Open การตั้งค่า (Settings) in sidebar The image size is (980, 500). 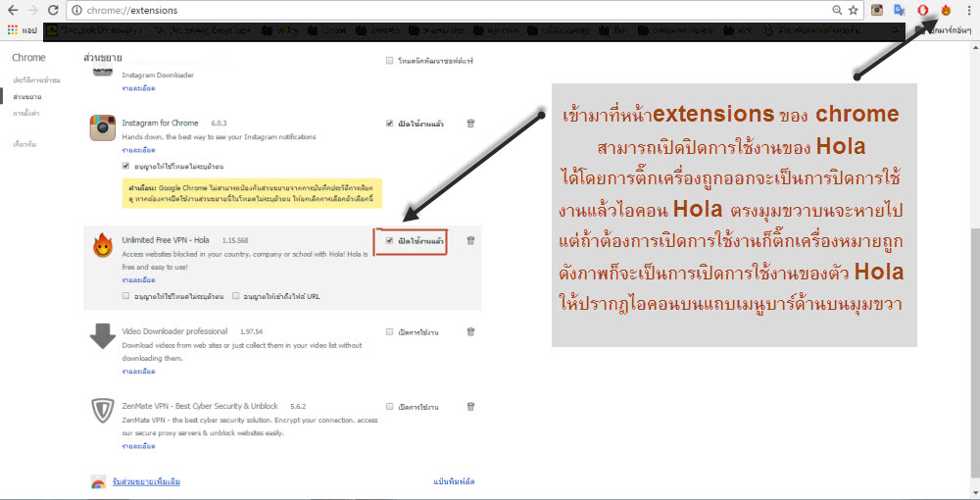26,113
